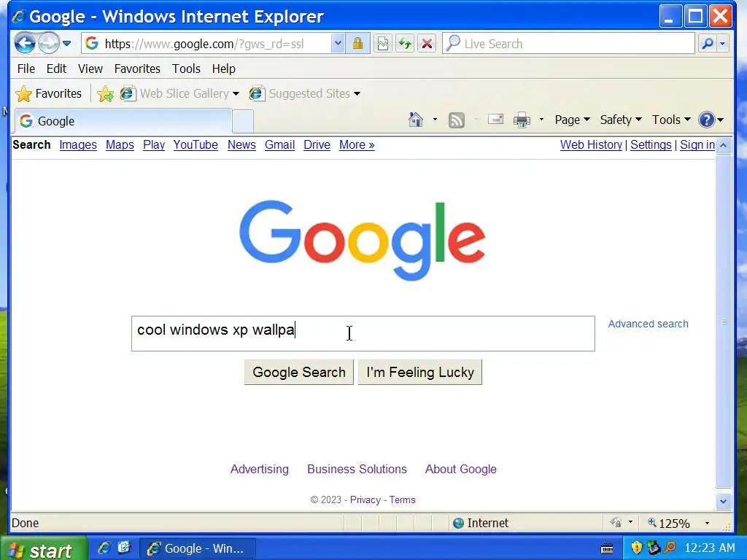Click the Print icon
The image size is (747, 560).
[x=522, y=120]
